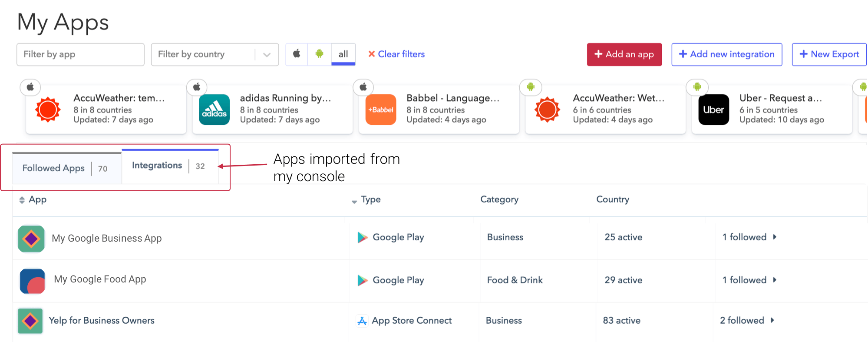This screenshot has width=868, height=342.
Task: Click the Filter by app input field
Action: click(80, 54)
